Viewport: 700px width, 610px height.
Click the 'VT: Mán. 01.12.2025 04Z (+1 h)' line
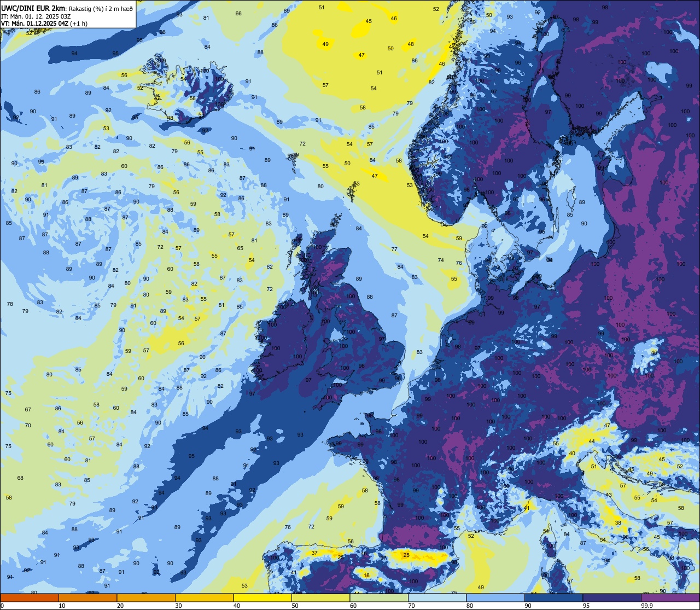coord(44,24)
